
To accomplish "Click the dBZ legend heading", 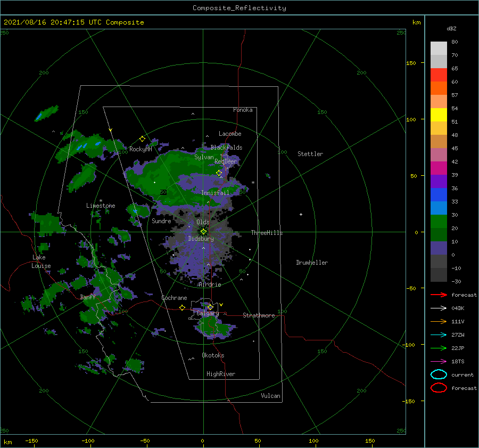I will (x=451, y=28).
